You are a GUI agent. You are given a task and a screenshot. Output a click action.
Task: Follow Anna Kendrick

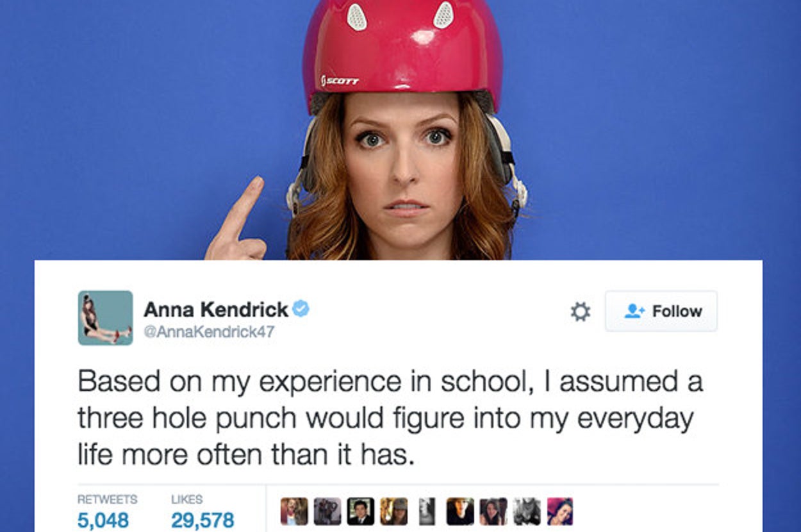click(x=661, y=311)
